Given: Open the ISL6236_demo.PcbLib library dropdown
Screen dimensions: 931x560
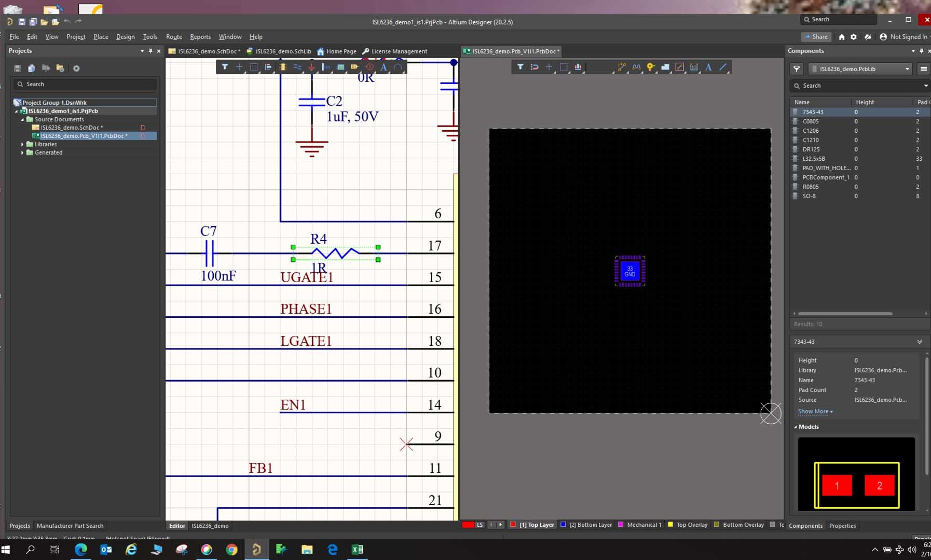Looking at the screenshot, I should click(907, 69).
